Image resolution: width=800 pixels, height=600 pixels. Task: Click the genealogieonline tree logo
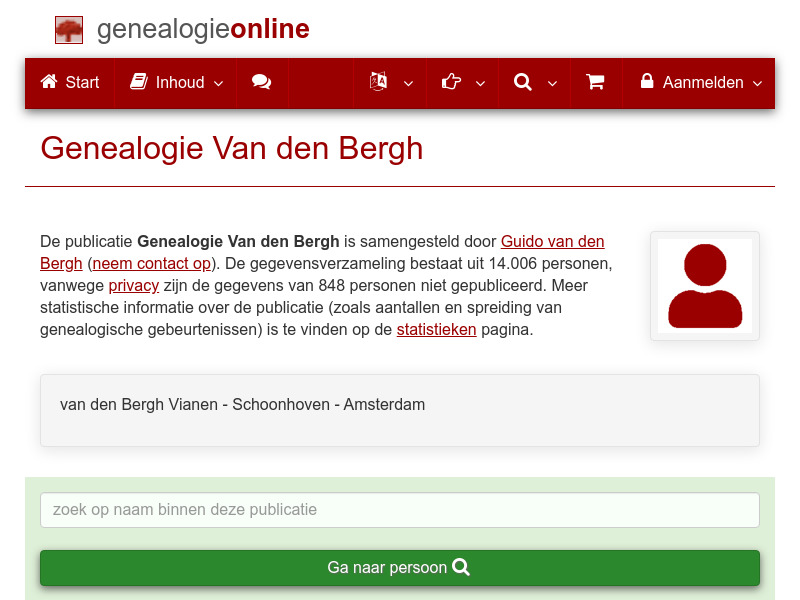pos(69,29)
